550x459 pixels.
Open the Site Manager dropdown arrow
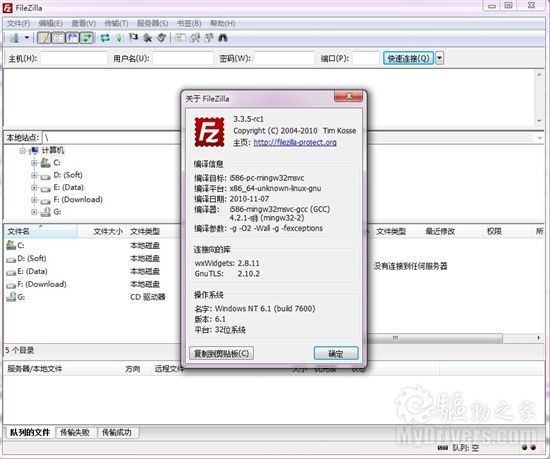[27, 38]
